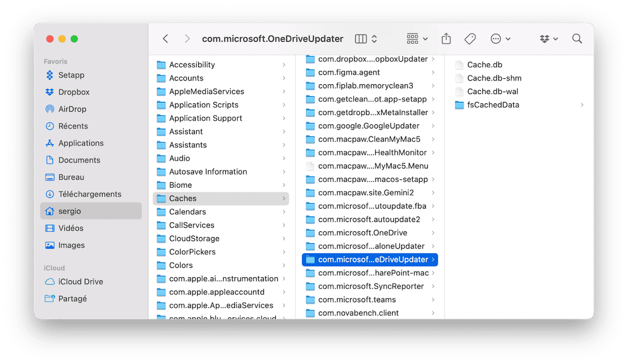Open the com.microsoft.teams folder
The width and height of the screenshot is (628, 364).
[x=356, y=299]
